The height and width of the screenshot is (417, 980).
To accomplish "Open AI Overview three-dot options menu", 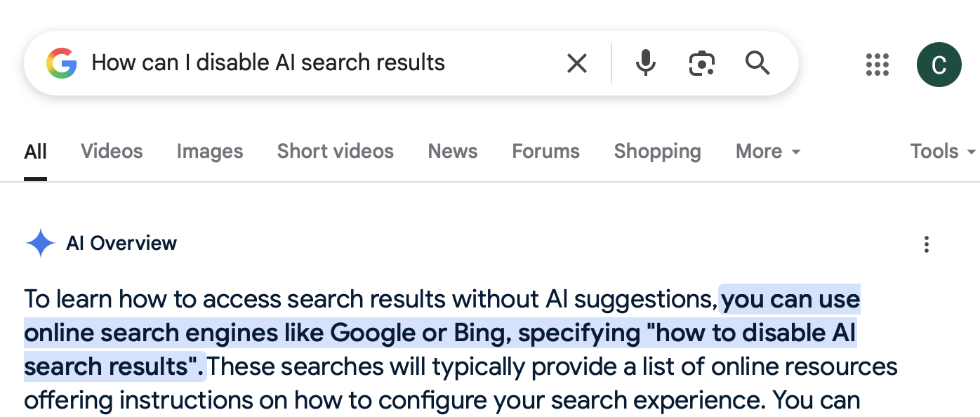I will (927, 244).
